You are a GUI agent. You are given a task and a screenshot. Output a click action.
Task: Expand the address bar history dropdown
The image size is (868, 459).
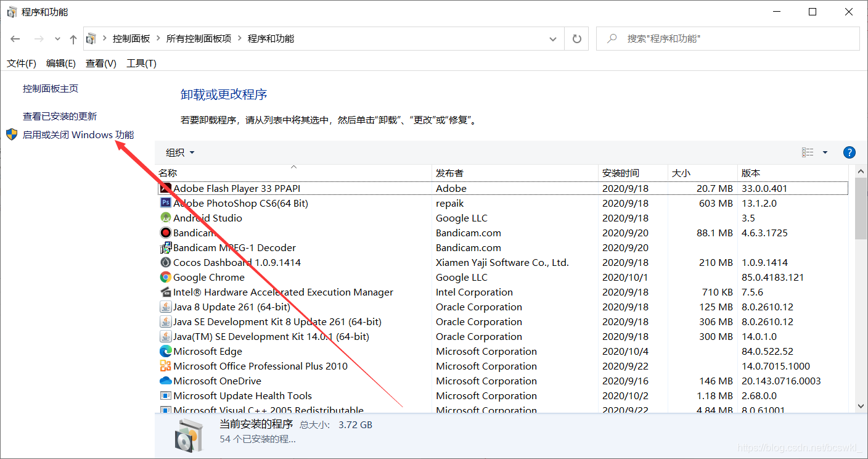(x=553, y=39)
